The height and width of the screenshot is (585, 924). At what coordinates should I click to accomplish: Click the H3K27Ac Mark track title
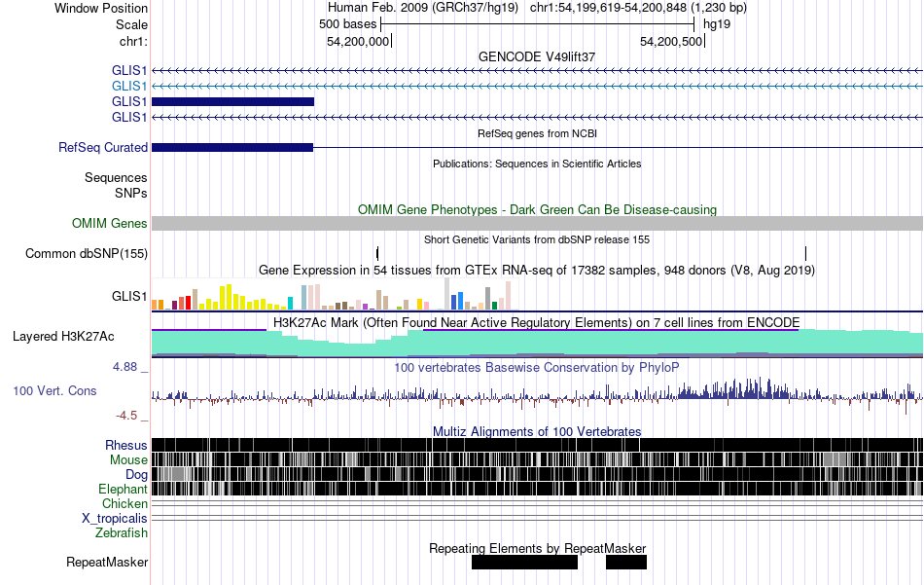pos(536,322)
